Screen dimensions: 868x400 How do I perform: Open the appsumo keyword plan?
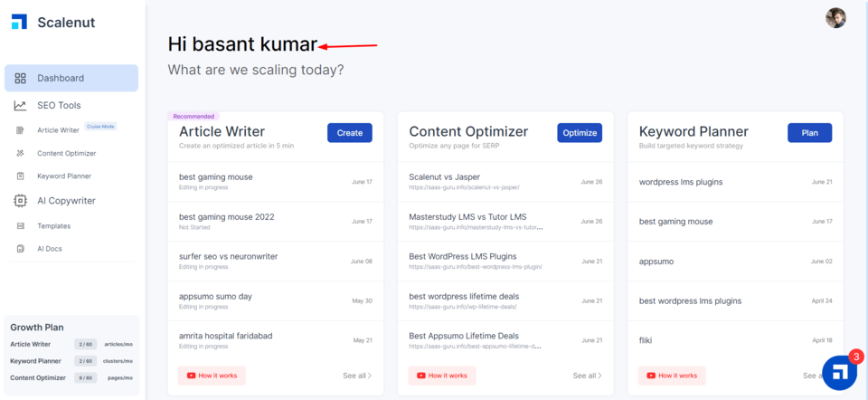coord(656,262)
